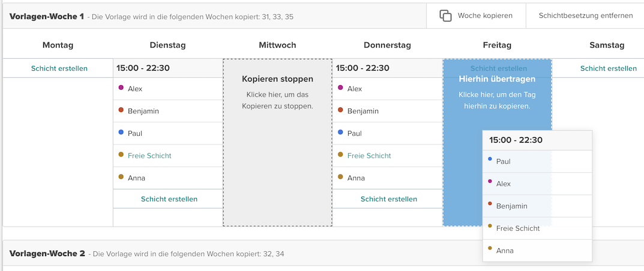
Task: Select Freie Schicht on Dienstag
Action: point(149,156)
